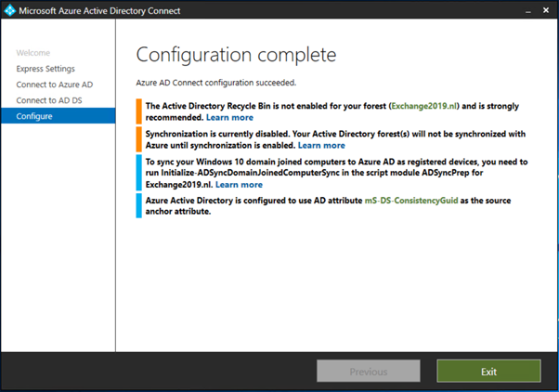Viewport: 559px width, 392px height.
Task: Select the highlighted Configure step
Action: [34, 116]
